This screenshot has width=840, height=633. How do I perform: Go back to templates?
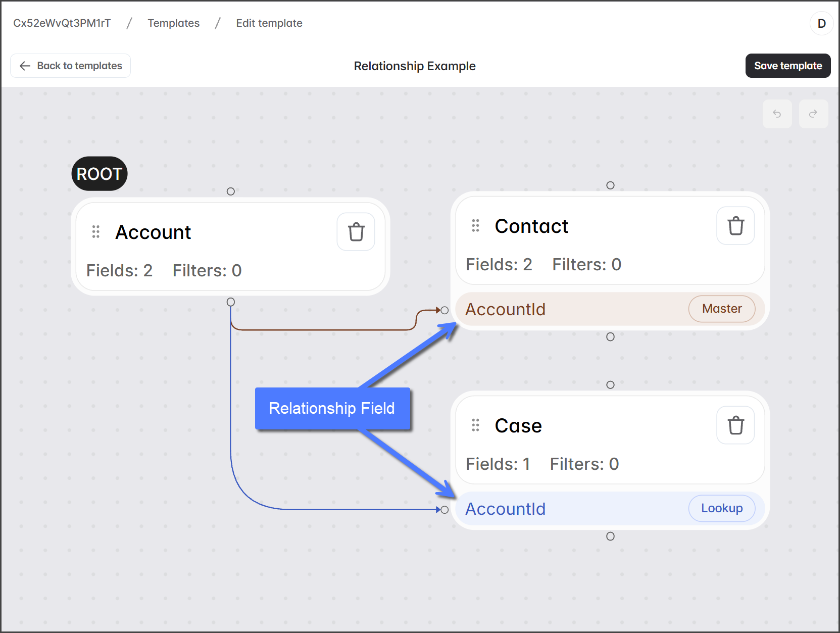tap(71, 66)
